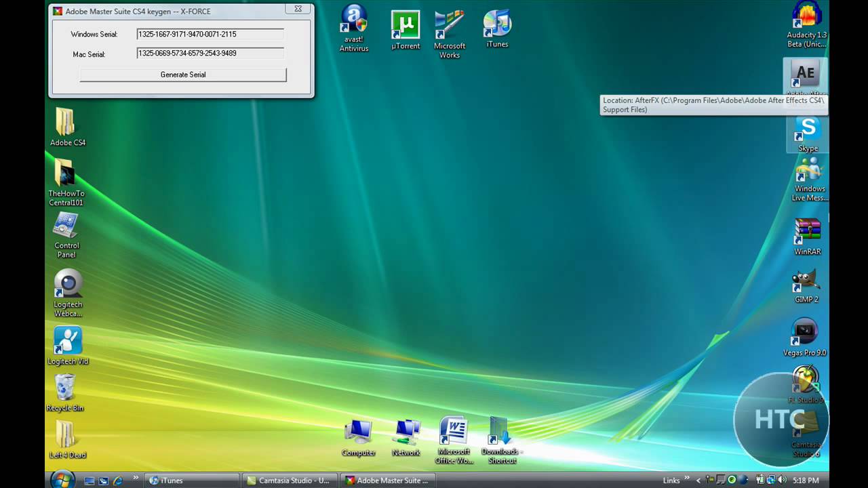Launch the Microsoft Office Word shortcut
The width and height of the screenshot is (868, 488).
click(454, 441)
